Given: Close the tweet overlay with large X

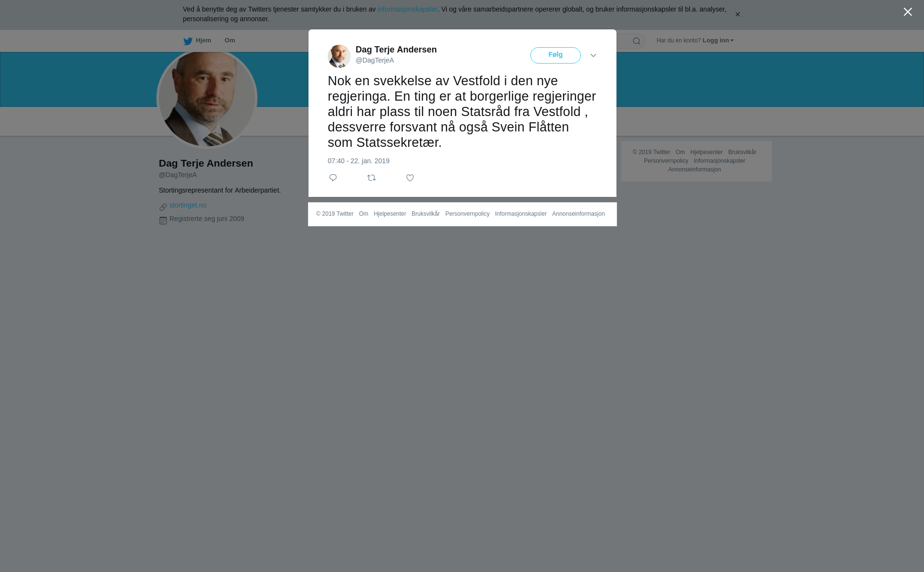Looking at the screenshot, I should coord(908,12).
